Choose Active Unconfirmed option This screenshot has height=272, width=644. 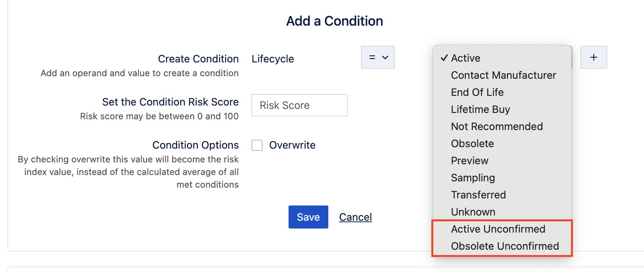pos(498,229)
